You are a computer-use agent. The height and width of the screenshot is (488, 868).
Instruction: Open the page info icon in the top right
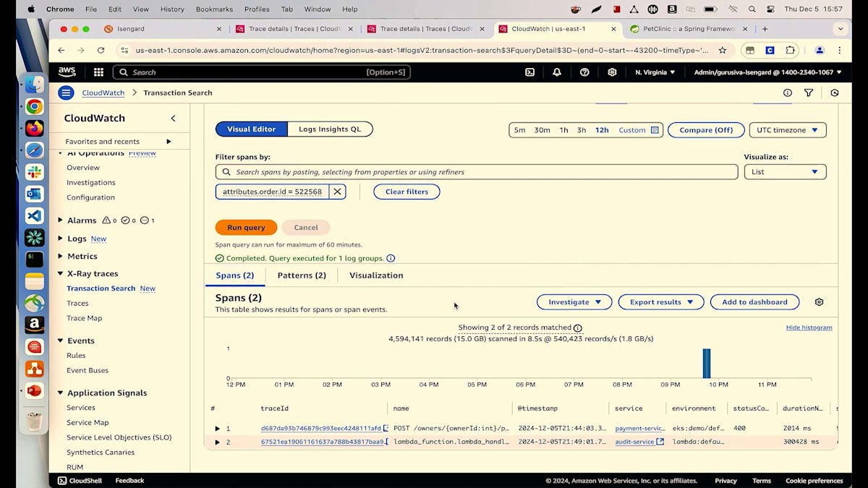click(x=788, y=93)
